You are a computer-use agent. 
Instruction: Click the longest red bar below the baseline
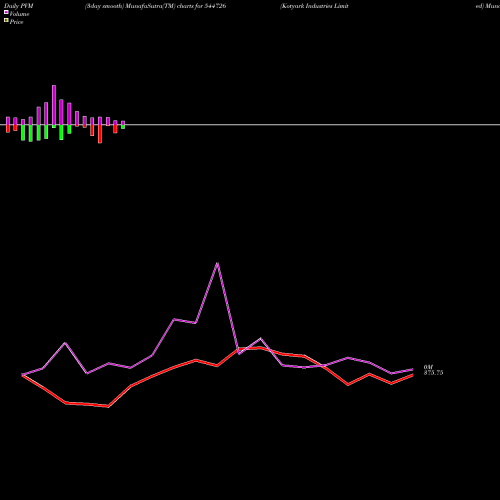100,134
